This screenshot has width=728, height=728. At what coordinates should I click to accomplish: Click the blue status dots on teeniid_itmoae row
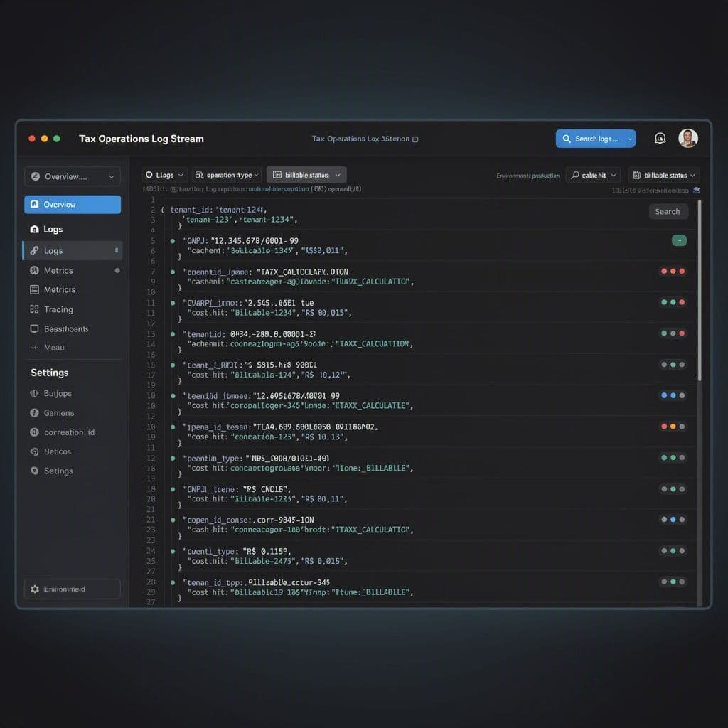[x=673, y=395]
